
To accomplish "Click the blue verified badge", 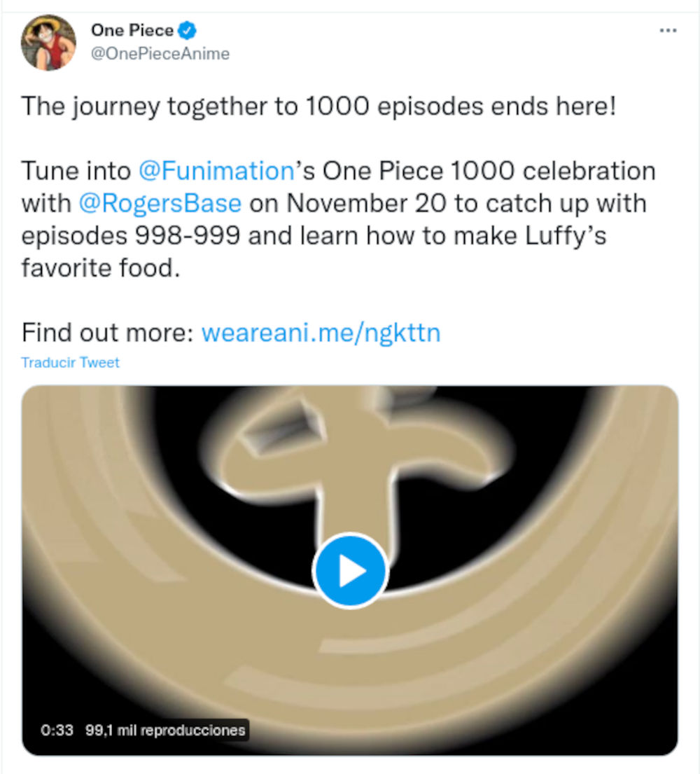I will (x=188, y=30).
